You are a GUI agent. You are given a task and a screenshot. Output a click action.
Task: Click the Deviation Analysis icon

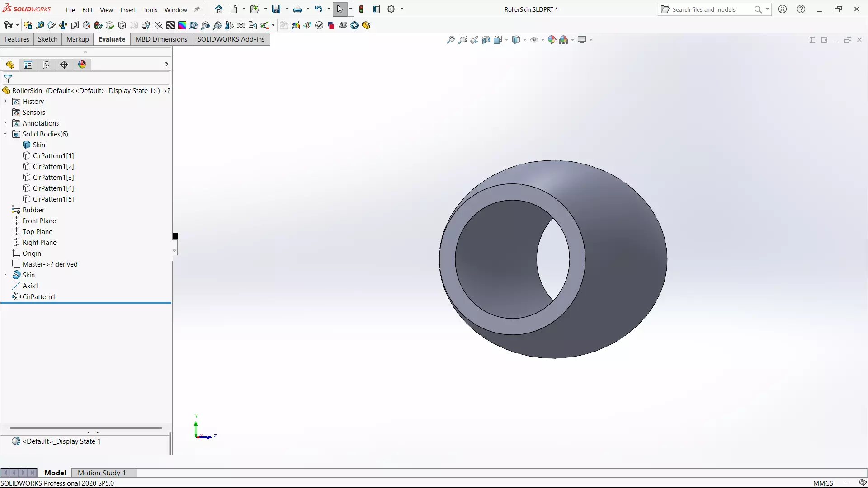click(159, 25)
